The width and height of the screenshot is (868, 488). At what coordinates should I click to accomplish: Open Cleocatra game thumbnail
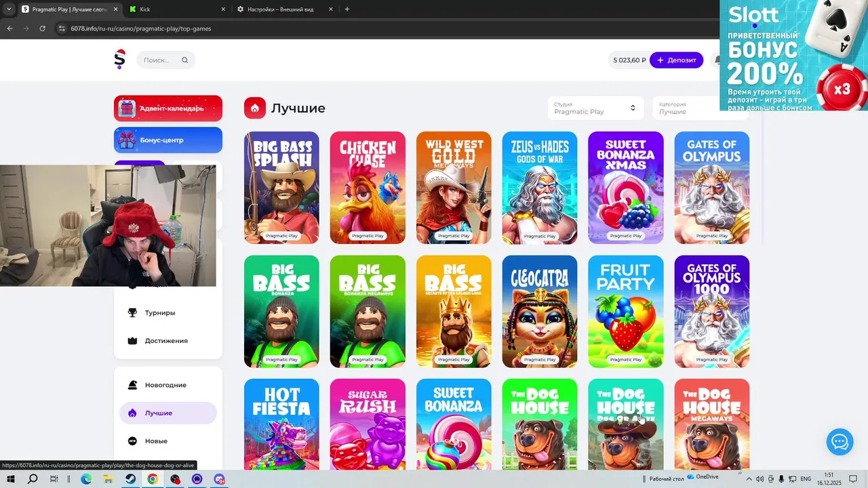[540, 312]
